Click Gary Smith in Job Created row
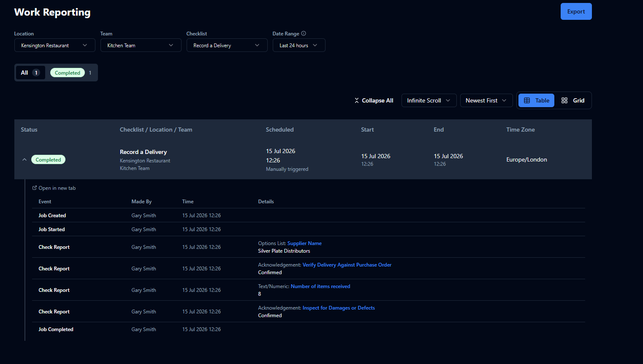This screenshot has height=364, width=643. coord(144,216)
